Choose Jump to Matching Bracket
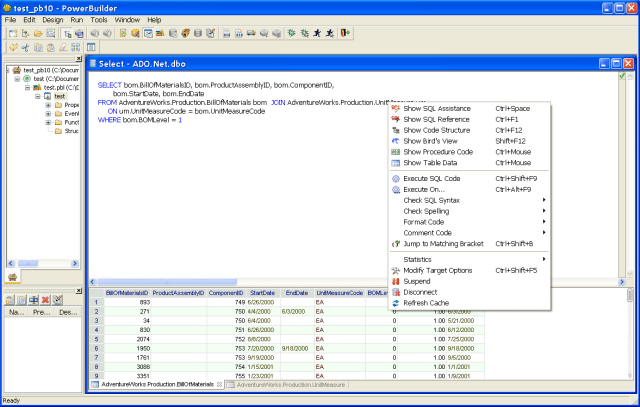This screenshot has width=640, height=407. coord(469,244)
